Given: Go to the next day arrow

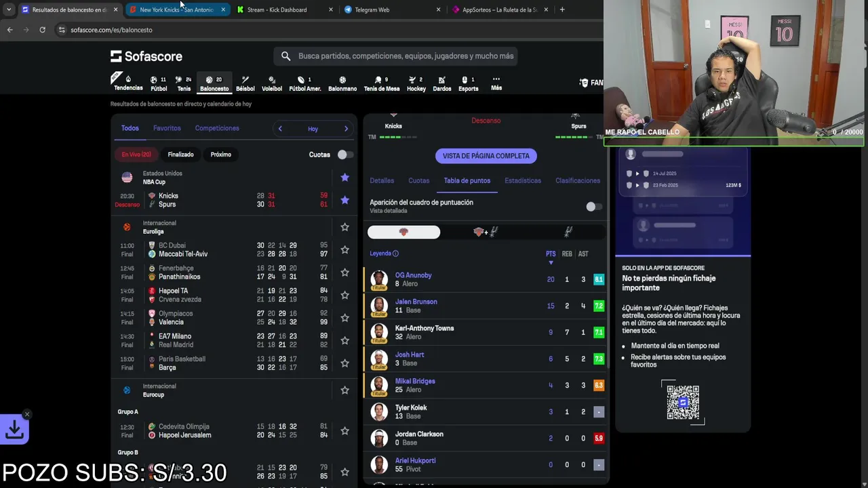Looking at the screenshot, I should tap(346, 129).
